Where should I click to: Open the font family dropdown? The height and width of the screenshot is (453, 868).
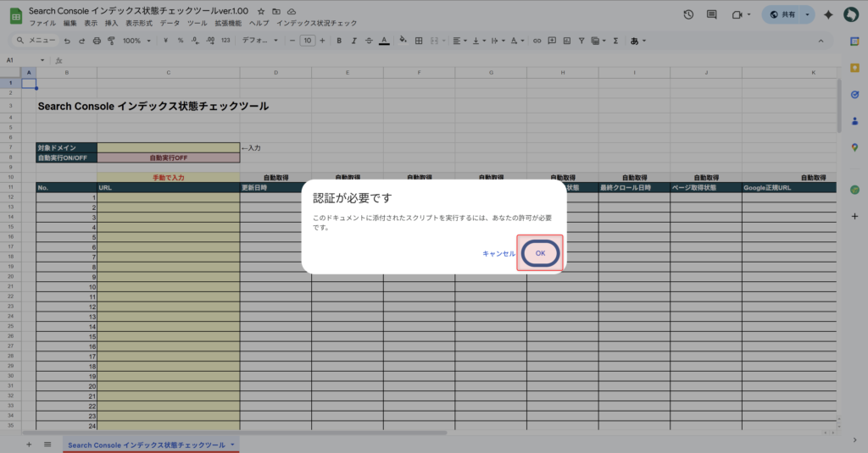click(x=259, y=40)
